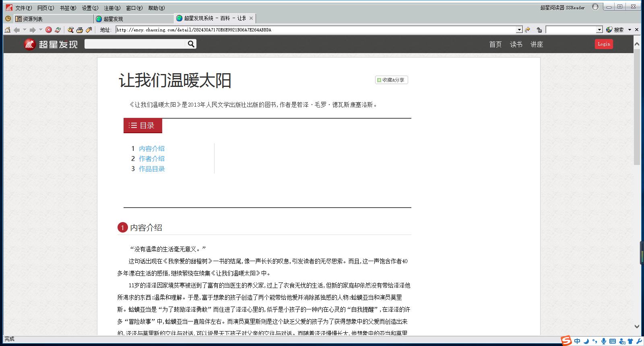Viewport: 644px width, 346px height.
Task: Click the 收藏&分享 button
Action: (x=391, y=80)
